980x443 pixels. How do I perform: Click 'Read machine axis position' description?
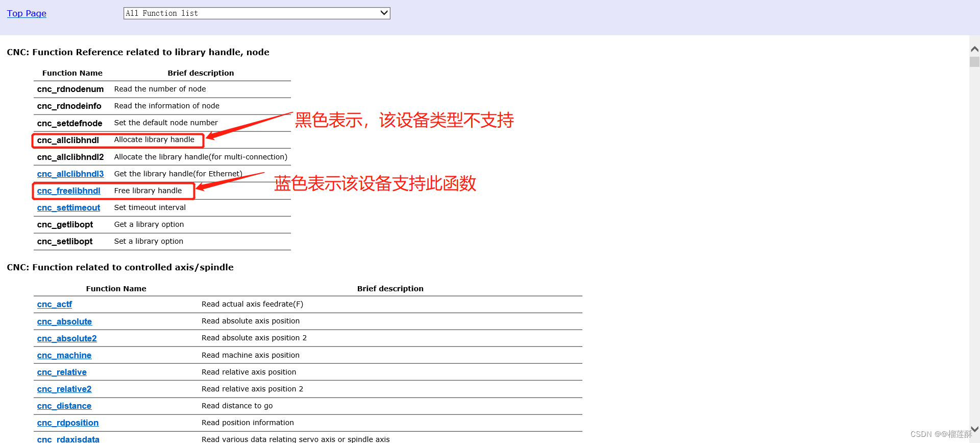251,355
